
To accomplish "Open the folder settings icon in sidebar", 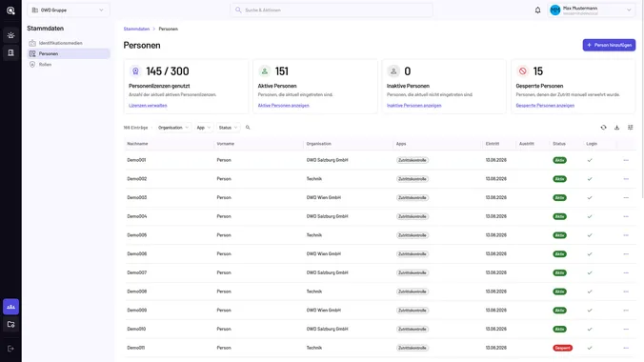I will coord(10,324).
